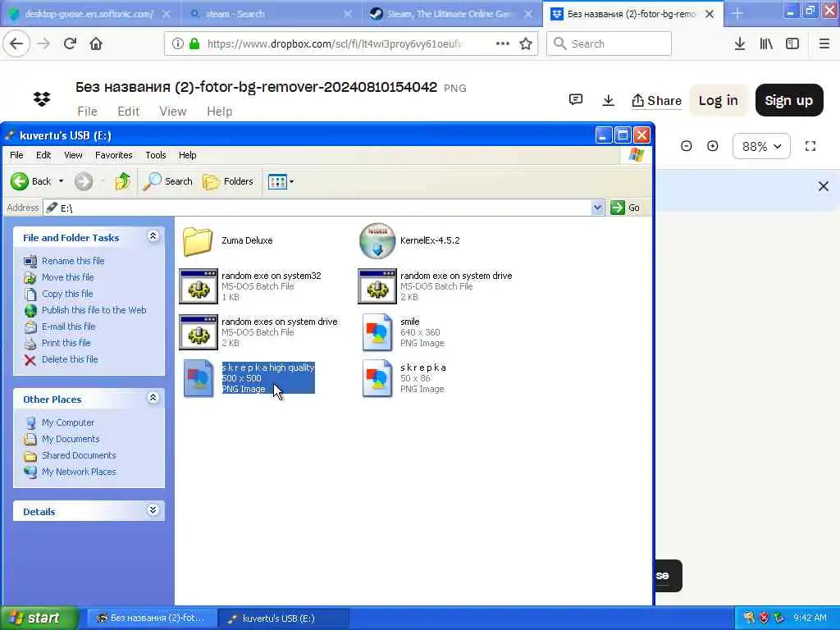Reload the Dropbox page

click(70, 43)
